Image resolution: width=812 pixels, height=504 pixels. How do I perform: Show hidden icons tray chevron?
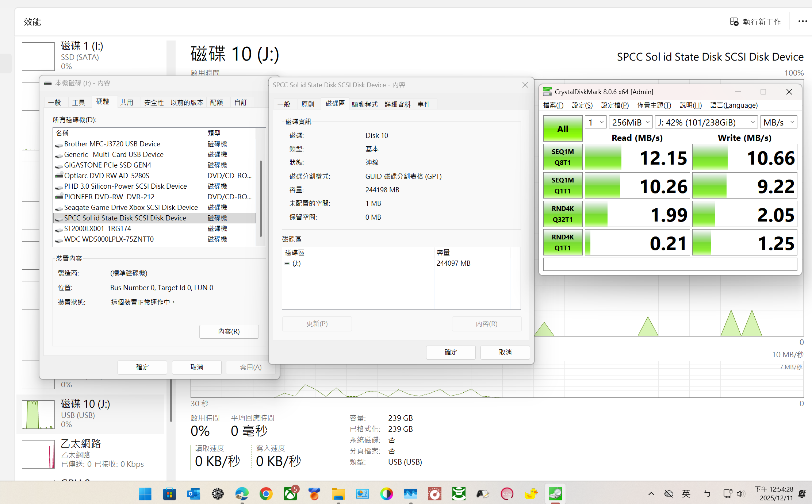pyautogui.click(x=651, y=494)
